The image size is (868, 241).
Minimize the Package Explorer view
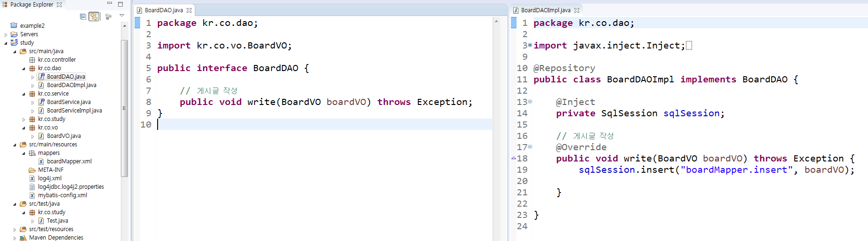tap(110, 4)
